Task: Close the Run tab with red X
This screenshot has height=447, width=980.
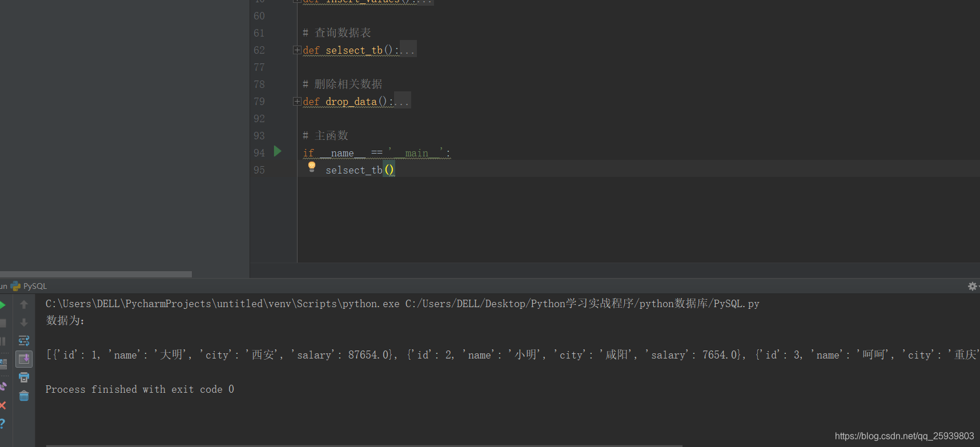Action: click(x=3, y=405)
